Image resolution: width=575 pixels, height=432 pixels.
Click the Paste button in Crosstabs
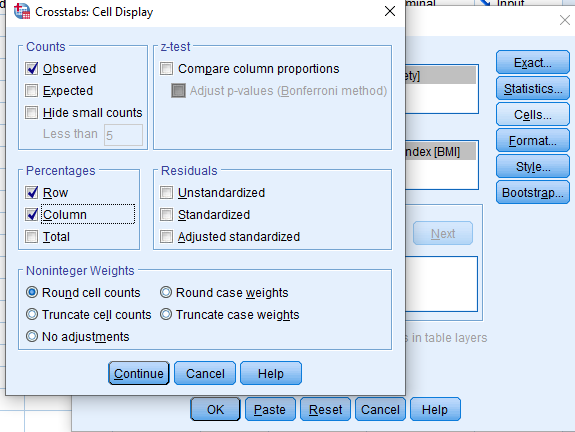click(x=270, y=409)
